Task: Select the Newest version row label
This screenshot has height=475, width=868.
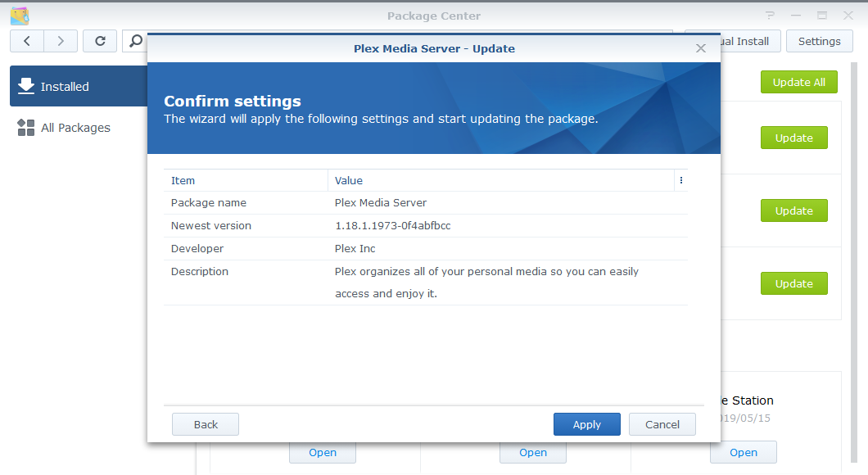Action: click(x=211, y=226)
